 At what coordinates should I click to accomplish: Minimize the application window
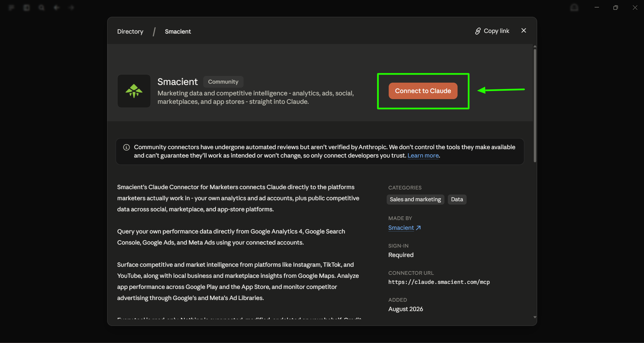597,7
